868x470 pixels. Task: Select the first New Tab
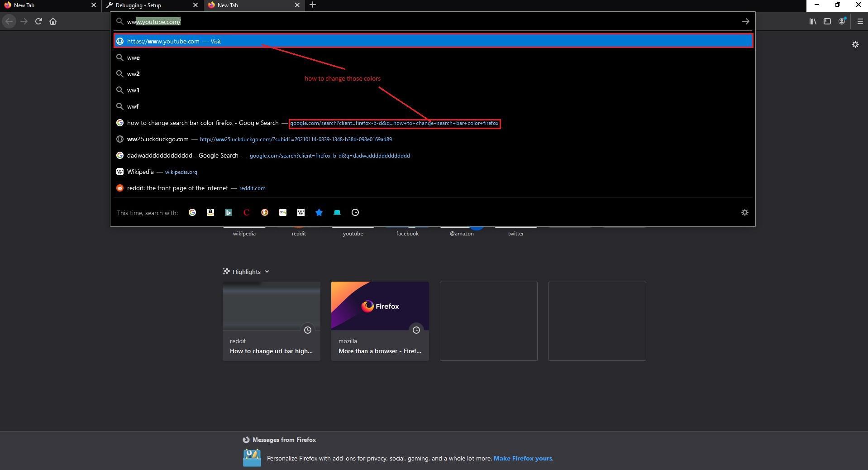click(45, 5)
